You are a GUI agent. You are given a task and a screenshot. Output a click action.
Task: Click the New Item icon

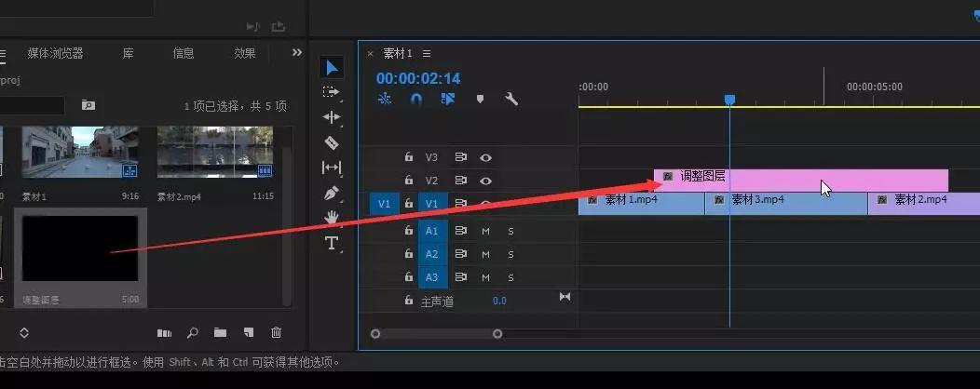point(248,333)
